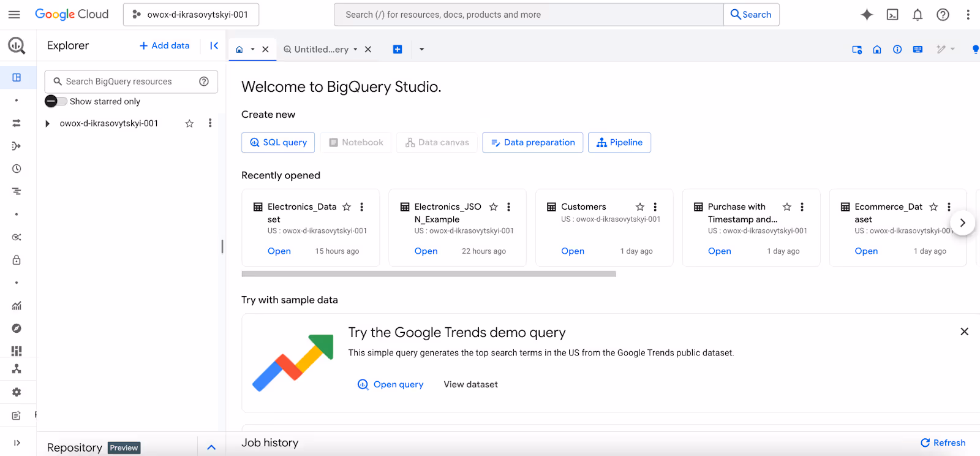Click Open query for Google Trends demo
Screen dimensions: 980x456
point(391,384)
